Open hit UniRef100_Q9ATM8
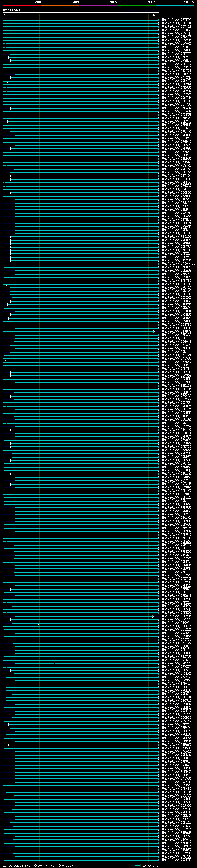The width and height of the screenshot is (197, 868). click(x=177, y=284)
